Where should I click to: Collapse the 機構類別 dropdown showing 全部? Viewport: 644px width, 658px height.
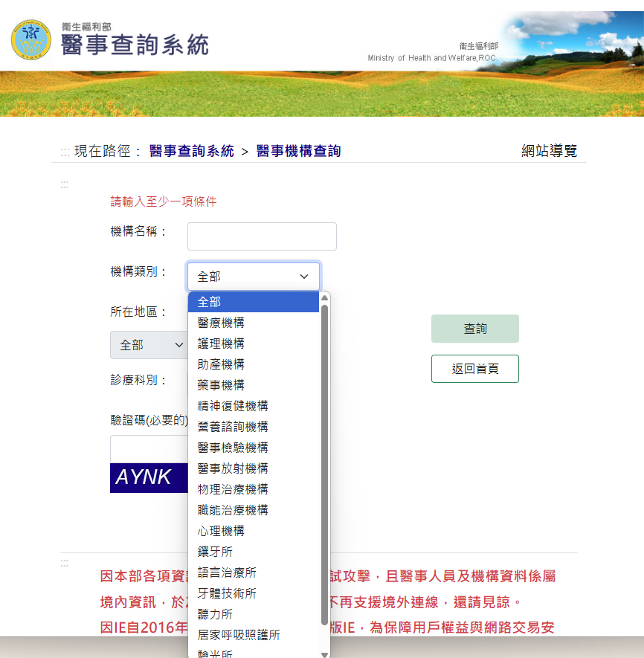(254, 277)
